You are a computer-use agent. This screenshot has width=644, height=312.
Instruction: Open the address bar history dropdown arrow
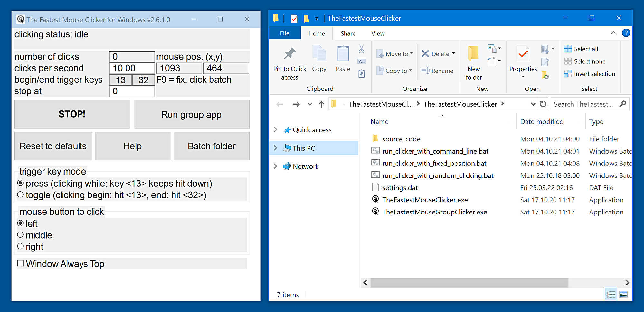[533, 104]
